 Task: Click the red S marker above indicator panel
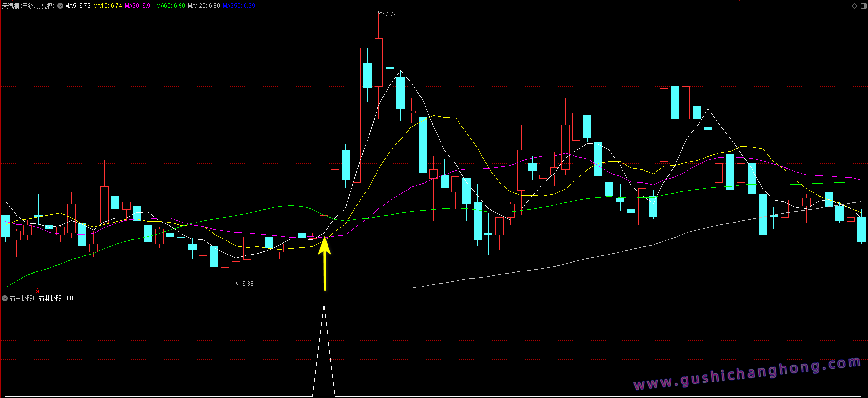(38, 291)
